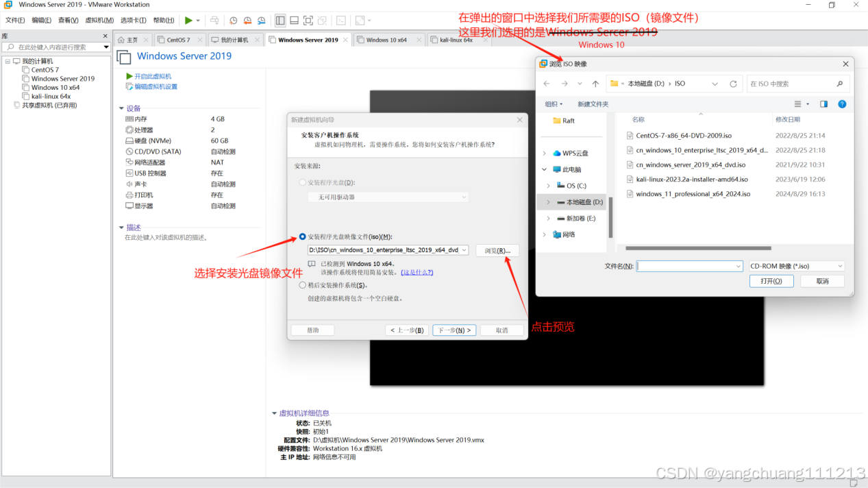The height and width of the screenshot is (488, 868).
Task: Click the Unity mode toolbar icon
Action: pyautogui.click(x=321, y=21)
